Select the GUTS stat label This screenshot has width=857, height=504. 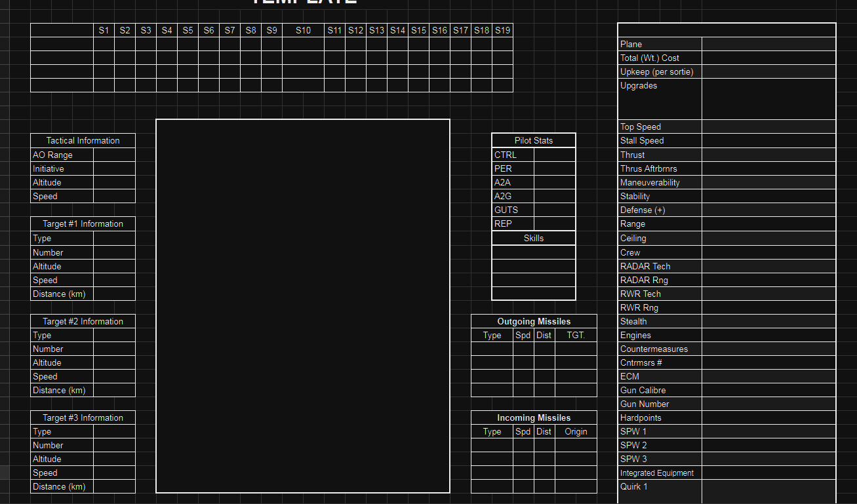(513, 210)
